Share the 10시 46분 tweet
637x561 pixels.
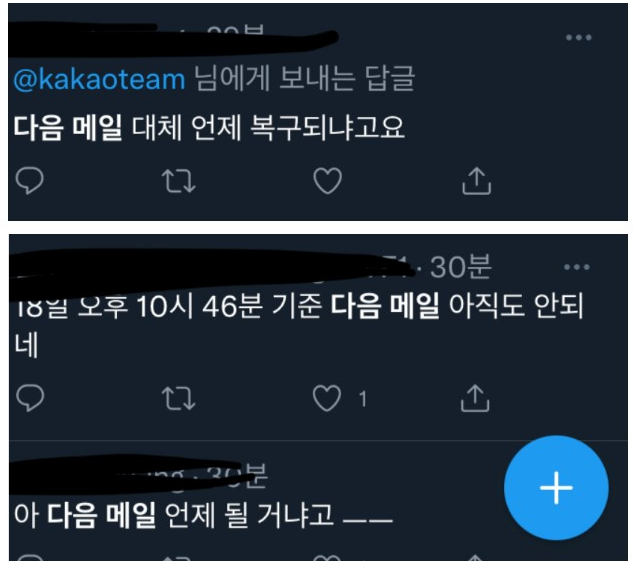[x=475, y=398]
